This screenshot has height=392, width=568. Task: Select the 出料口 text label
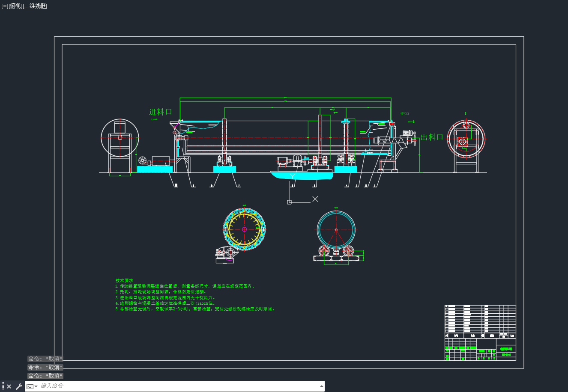click(432, 137)
